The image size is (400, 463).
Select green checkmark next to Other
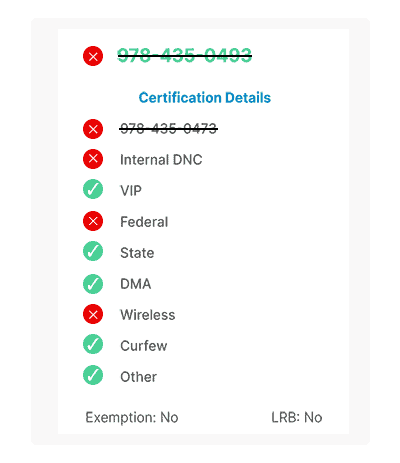[93, 375]
